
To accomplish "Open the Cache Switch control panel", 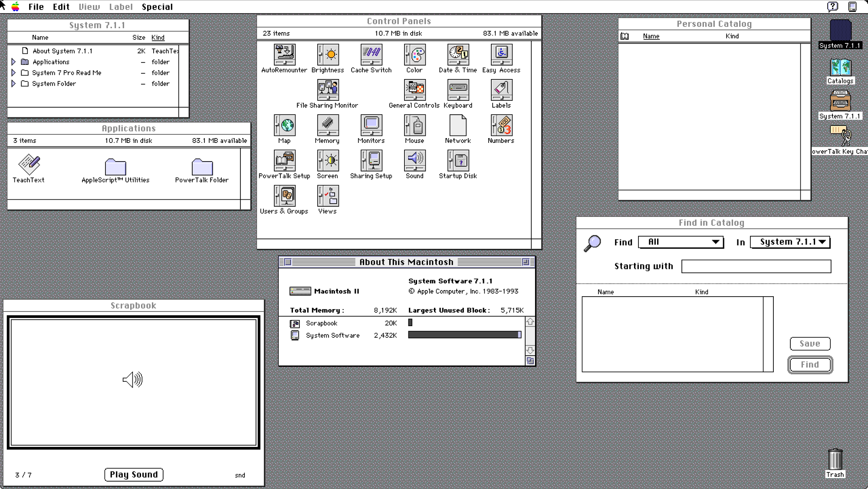I will (x=371, y=55).
